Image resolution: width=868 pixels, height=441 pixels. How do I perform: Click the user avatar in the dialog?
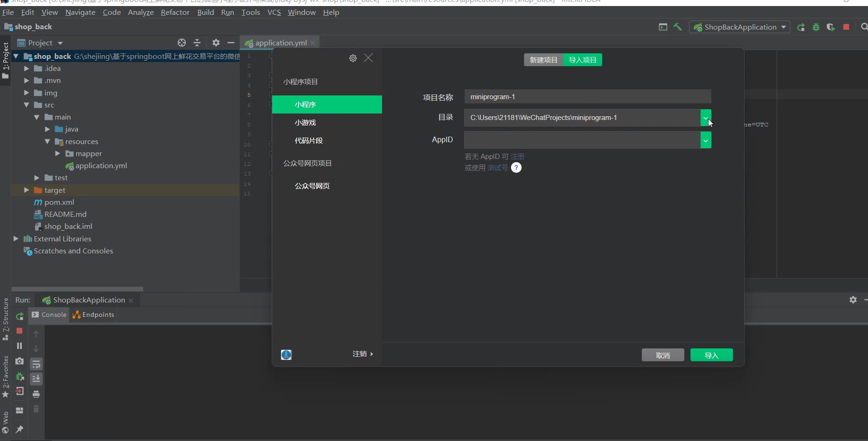tap(287, 355)
